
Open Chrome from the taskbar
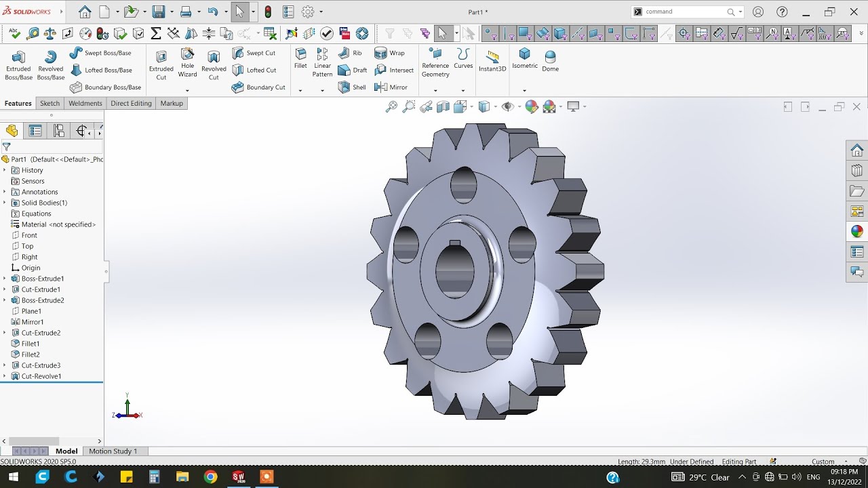(x=211, y=477)
